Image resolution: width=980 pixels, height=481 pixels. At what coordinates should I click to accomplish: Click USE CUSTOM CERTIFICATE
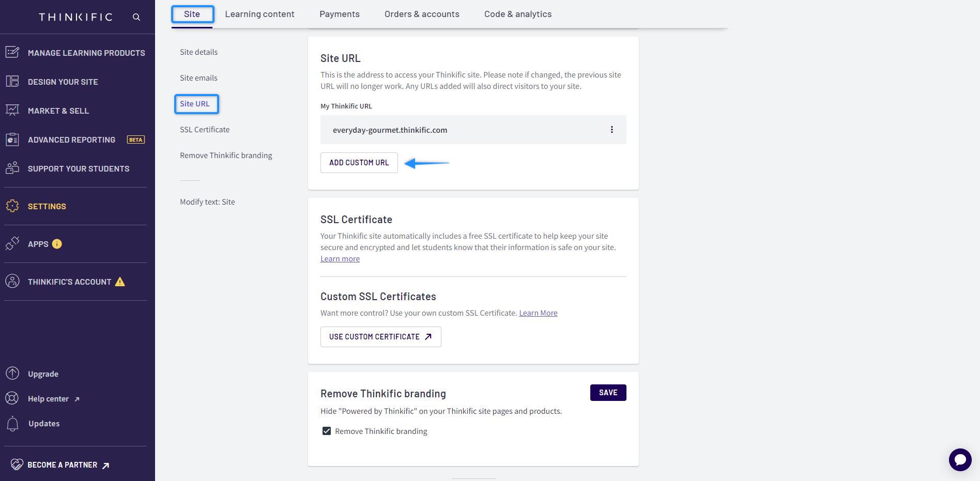coord(380,336)
